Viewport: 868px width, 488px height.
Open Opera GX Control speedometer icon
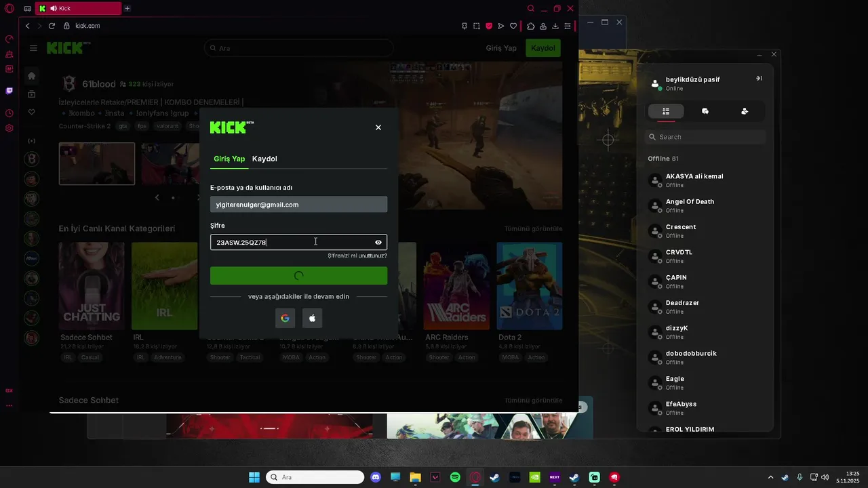[x=9, y=39]
